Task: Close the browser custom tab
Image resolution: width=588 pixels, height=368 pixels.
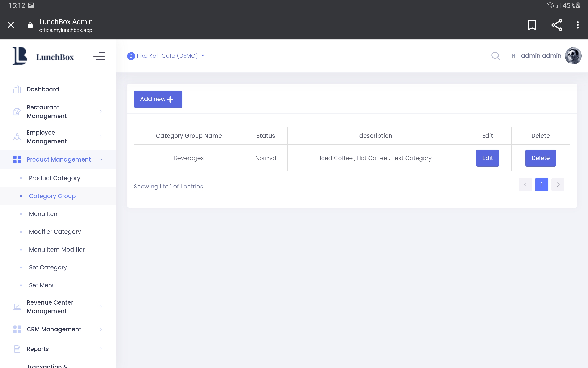Action: 11,25
